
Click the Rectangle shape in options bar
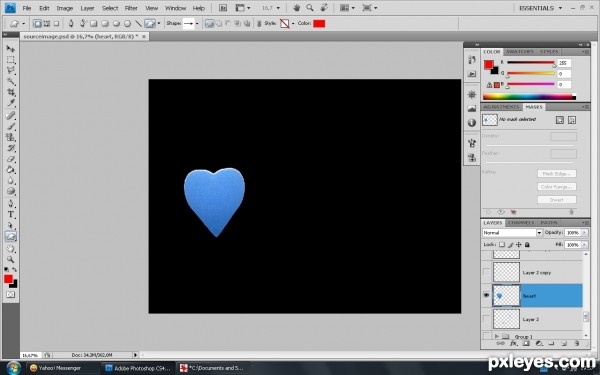coord(94,24)
